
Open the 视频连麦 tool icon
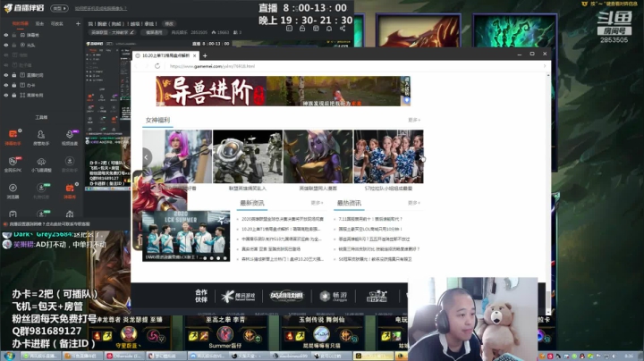(x=70, y=137)
